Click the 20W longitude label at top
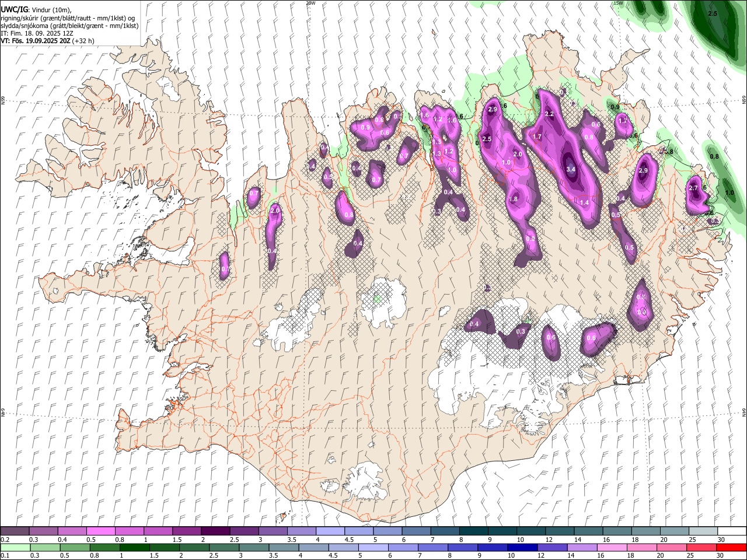Image resolution: width=747 pixels, height=560 pixels. coord(311,3)
